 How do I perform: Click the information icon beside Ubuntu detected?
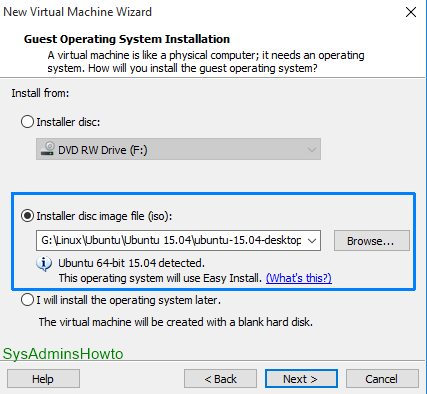44,264
